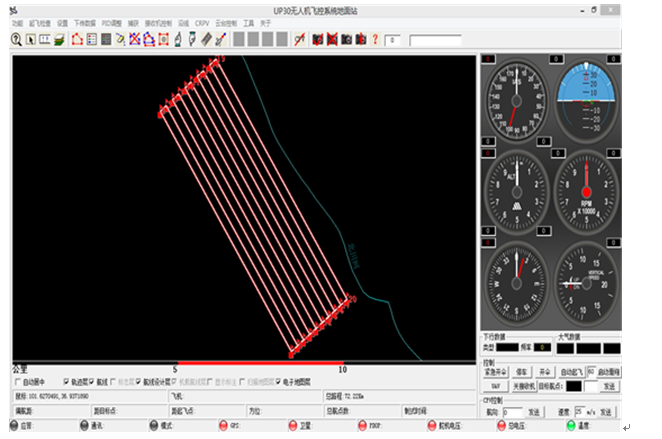The width and height of the screenshot is (662, 439).
Task: Click the satellite-shaped toolbar icon
Action: tap(221, 40)
